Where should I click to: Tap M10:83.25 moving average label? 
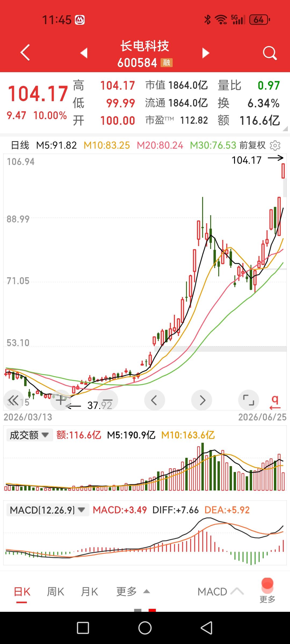pyautogui.click(x=107, y=145)
